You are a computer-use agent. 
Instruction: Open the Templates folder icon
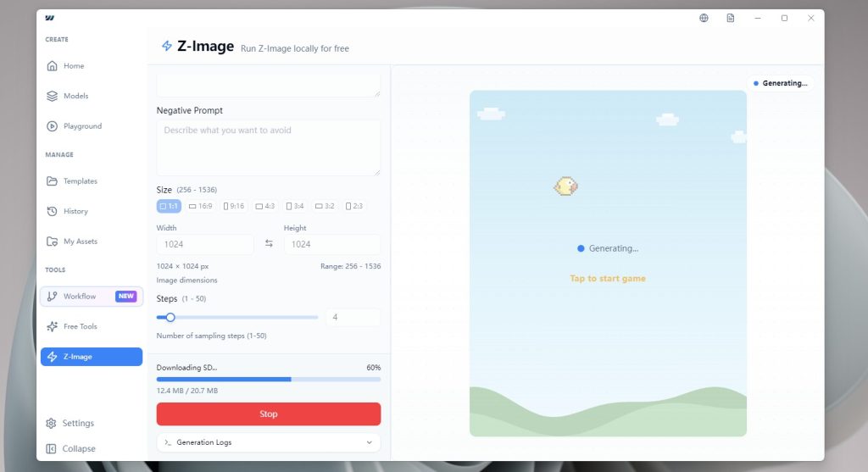point(52,181)
